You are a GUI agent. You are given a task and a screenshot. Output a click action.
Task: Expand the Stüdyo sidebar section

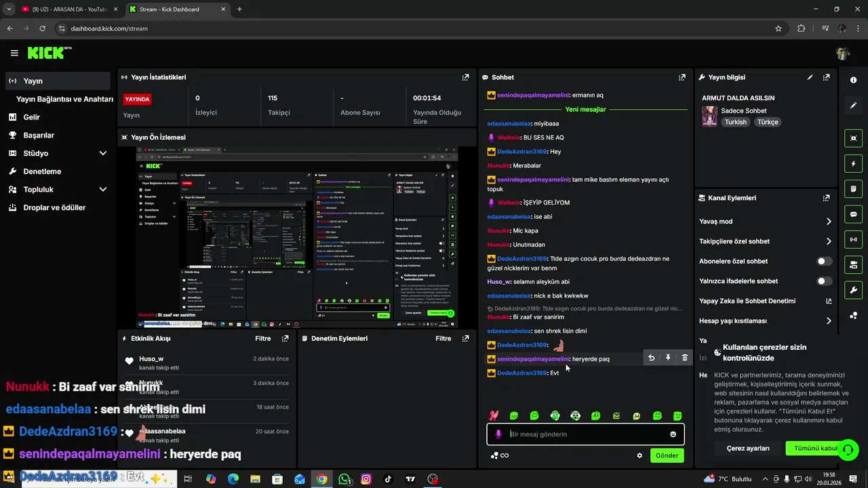tap(102, 153)
